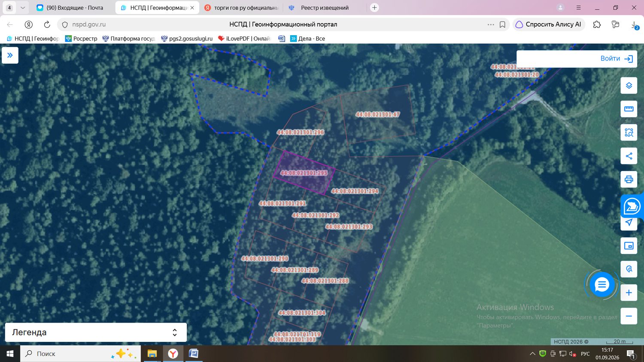The image size is (644, 362).
Task: Activate the search-by-area selection tool
Action: (629, 133)
